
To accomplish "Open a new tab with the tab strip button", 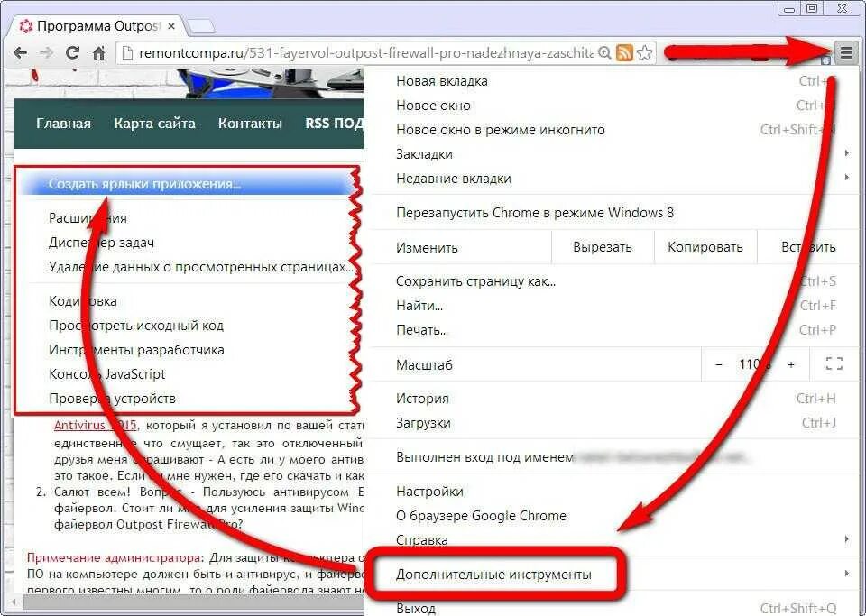I will coord(200,26).
